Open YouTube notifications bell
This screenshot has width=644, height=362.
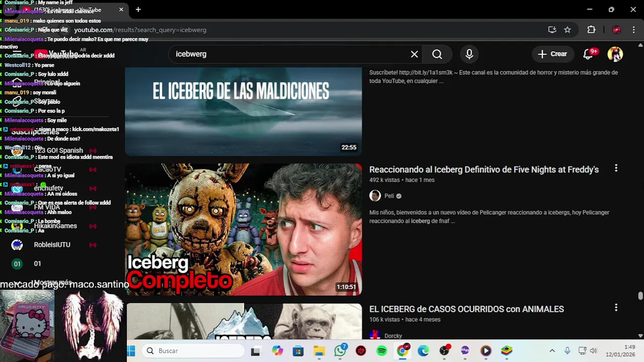(588, 54)
